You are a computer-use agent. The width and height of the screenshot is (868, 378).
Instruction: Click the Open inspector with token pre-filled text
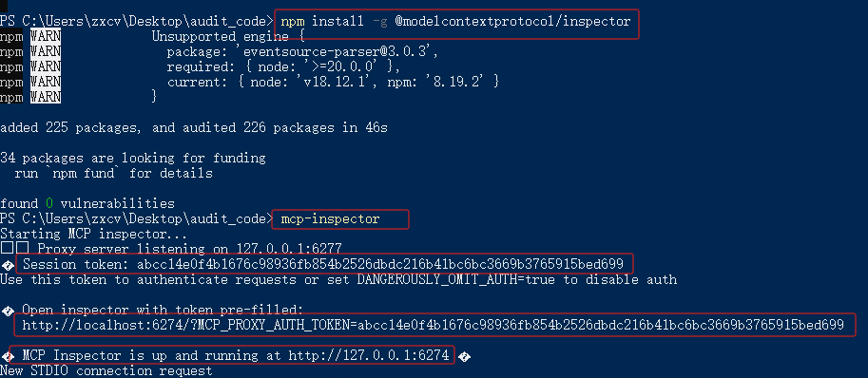pos(163,310)
